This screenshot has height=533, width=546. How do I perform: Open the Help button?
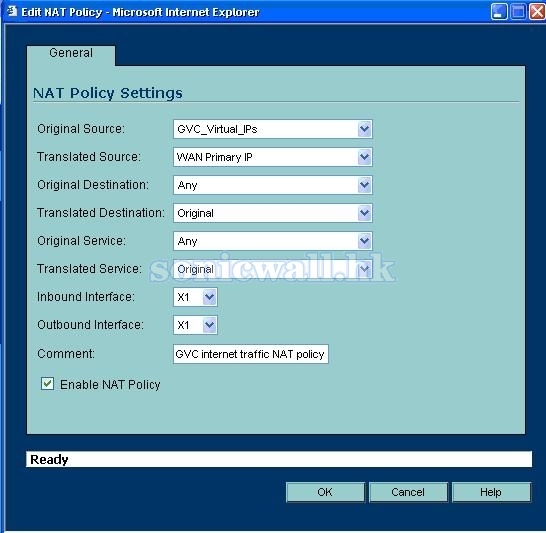[x=491, y=492]
